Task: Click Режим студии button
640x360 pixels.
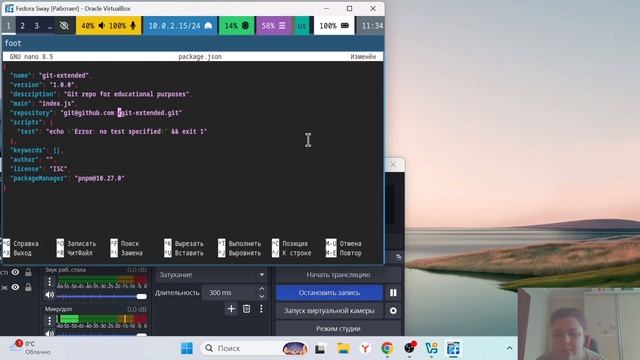Action: (338, 328)
